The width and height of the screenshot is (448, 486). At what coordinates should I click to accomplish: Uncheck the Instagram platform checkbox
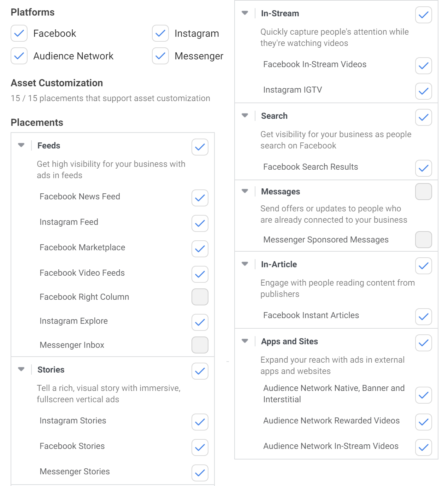point(160,33)
